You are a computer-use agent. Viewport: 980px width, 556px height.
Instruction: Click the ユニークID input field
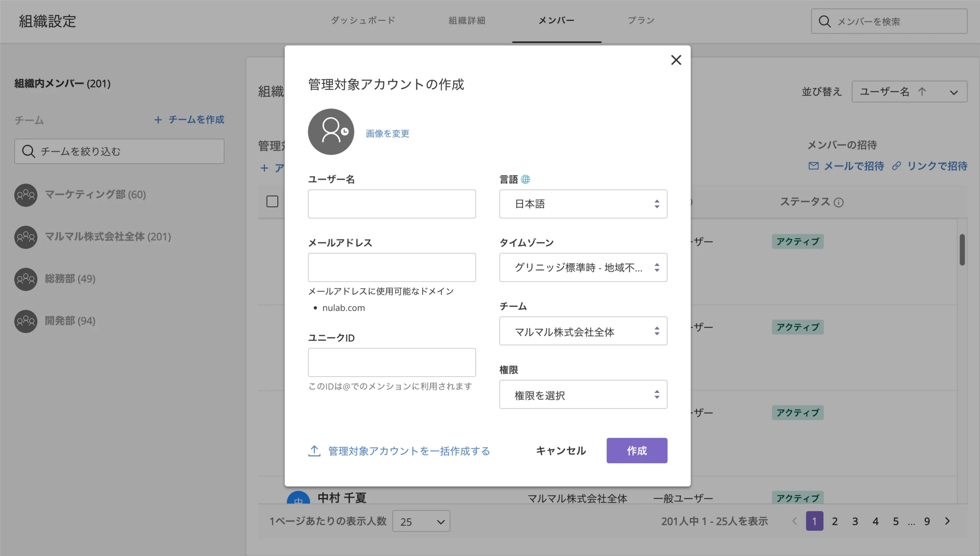coord(392,362)
